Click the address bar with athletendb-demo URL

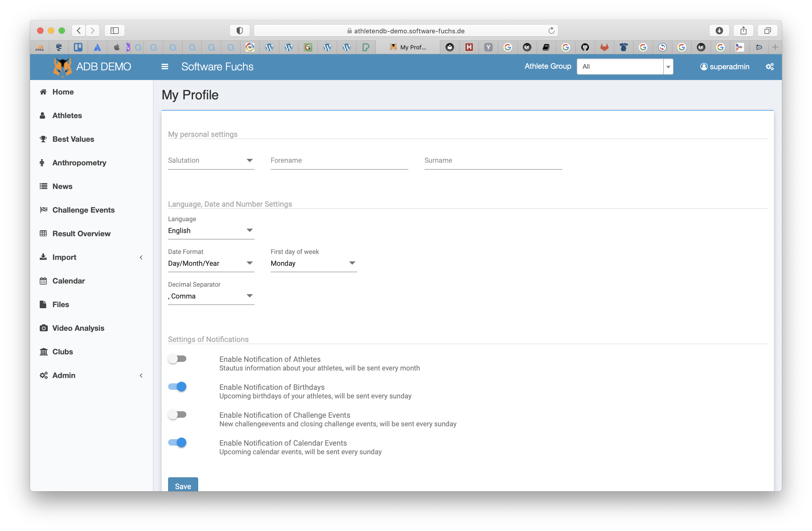pos(406,31)
